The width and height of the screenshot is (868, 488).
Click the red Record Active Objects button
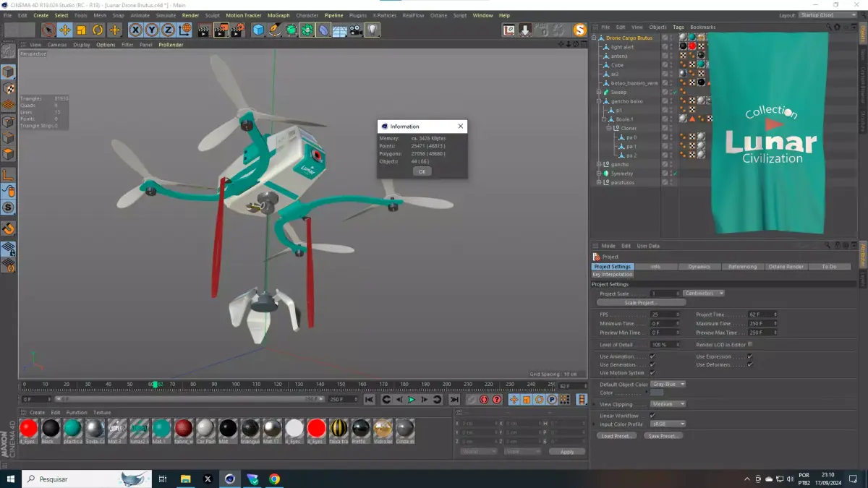pos(472,399)
